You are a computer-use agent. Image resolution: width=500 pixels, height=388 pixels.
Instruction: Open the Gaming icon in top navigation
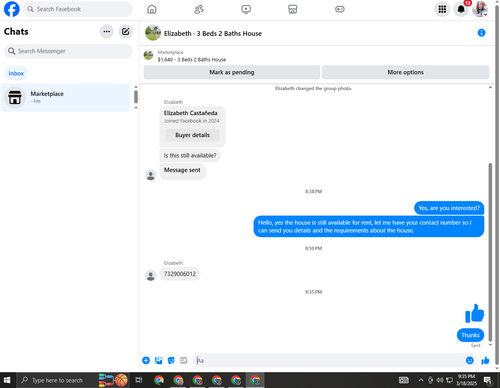point(340,9)
